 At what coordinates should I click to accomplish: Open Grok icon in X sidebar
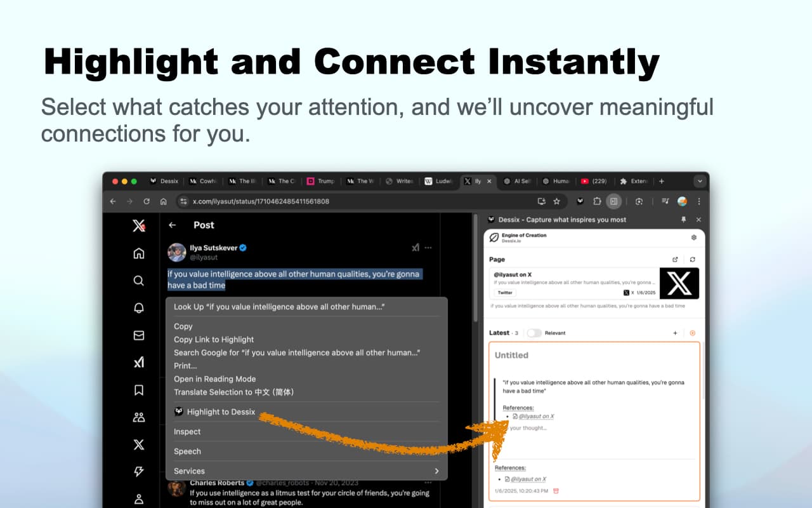point(138,363)
